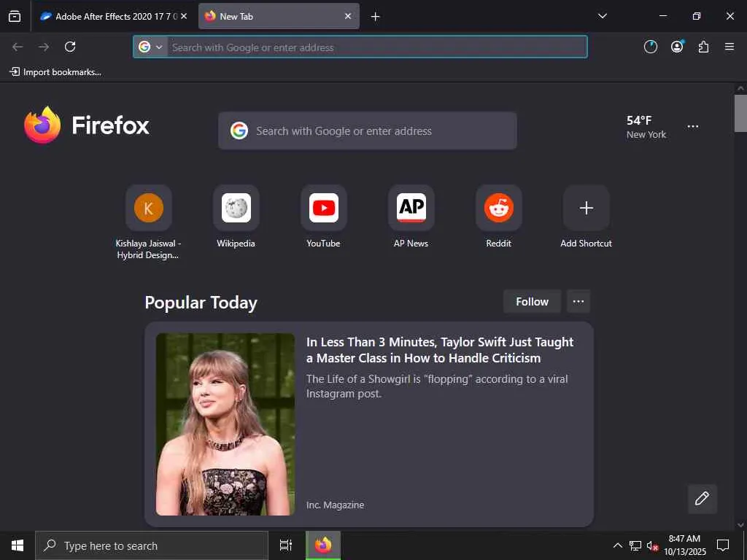Image resolution: width=747 pixels, height=560 pixels.
Task: Open the 54°F New York weather widget
Action: [x=646, y=127]
